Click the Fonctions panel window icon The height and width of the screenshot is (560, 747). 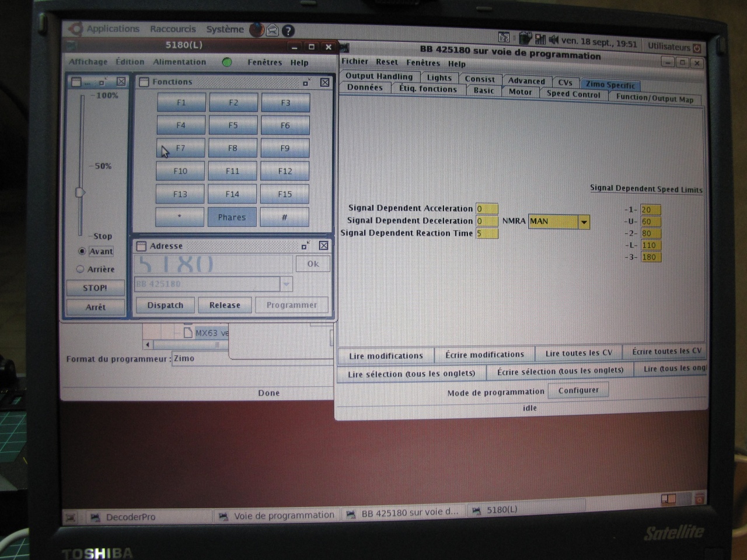(144, 82)
